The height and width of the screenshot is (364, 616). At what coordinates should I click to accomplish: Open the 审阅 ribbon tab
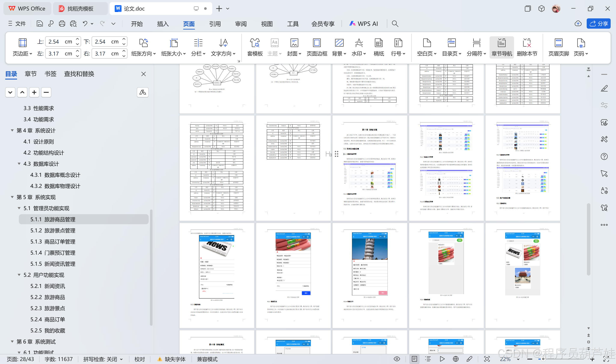click(x=241, y=24)
